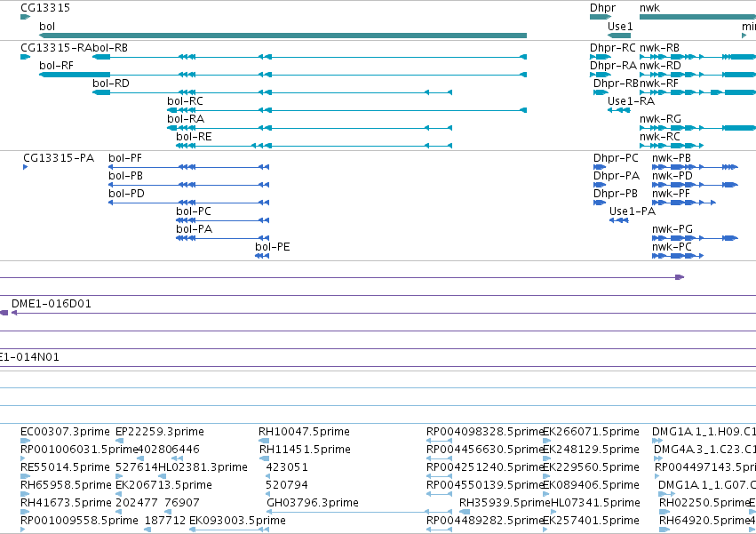
Task: Select the HL07341.5prime EST label
Action: point(595,503)
